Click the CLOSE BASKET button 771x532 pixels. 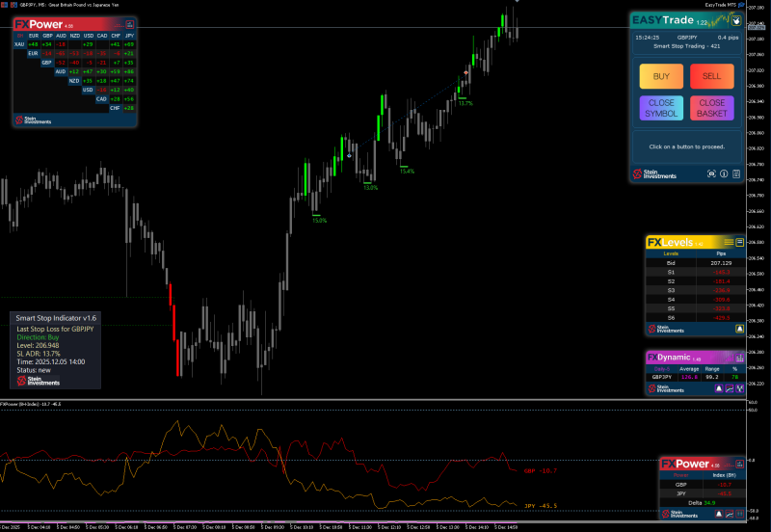pyautogui.click(x=711, y=108)
